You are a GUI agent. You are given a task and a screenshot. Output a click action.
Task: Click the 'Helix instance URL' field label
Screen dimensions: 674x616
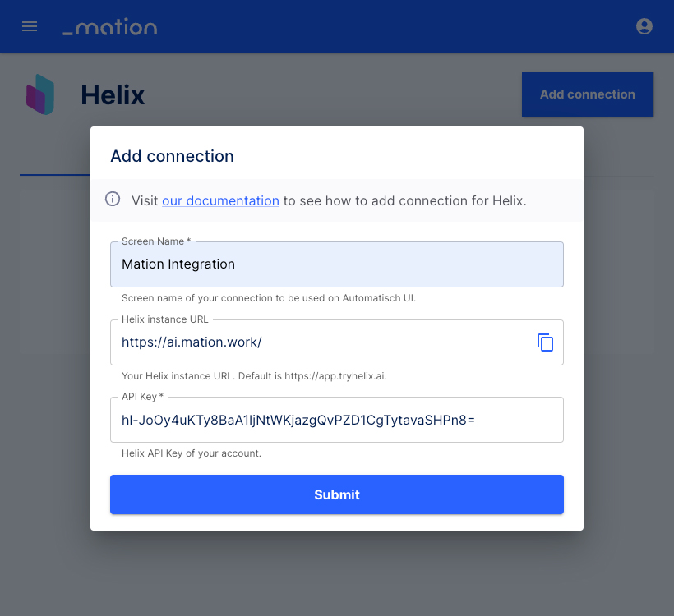click(164, 319)
